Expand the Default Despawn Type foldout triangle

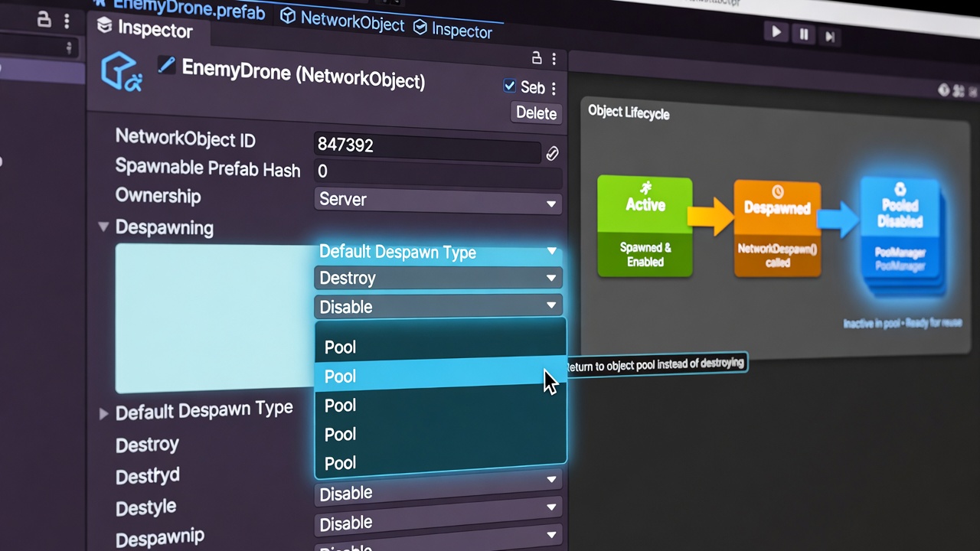click(x=103, y=414)
